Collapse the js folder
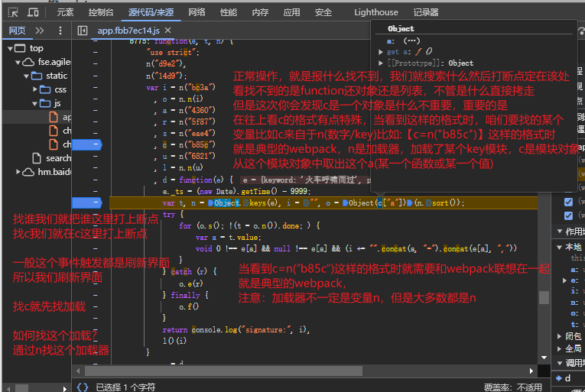This screenshot has width=585, height=392. [35, 104]
